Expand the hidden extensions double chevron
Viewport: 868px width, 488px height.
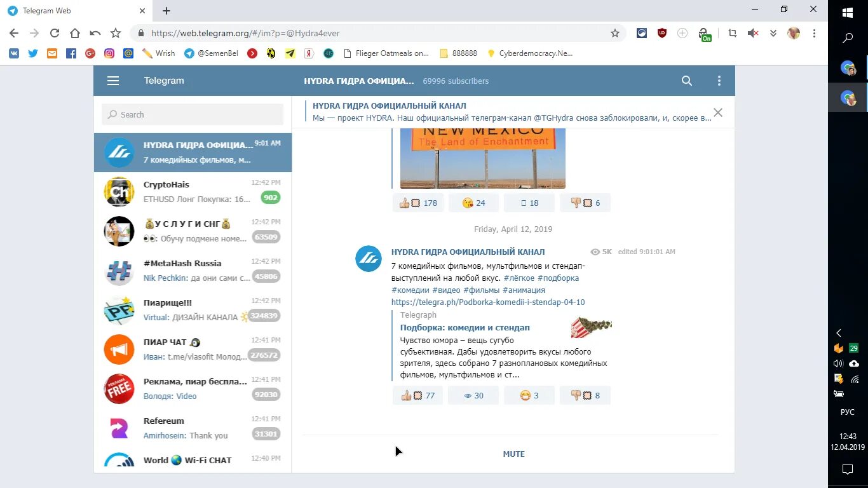pos(773,33)
